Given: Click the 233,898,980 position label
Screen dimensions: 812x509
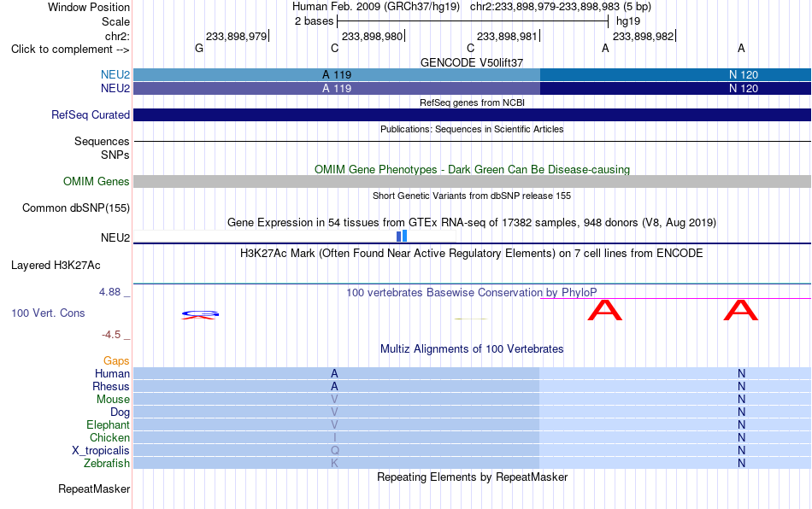Looking at the screenshot, I should 372,36.
